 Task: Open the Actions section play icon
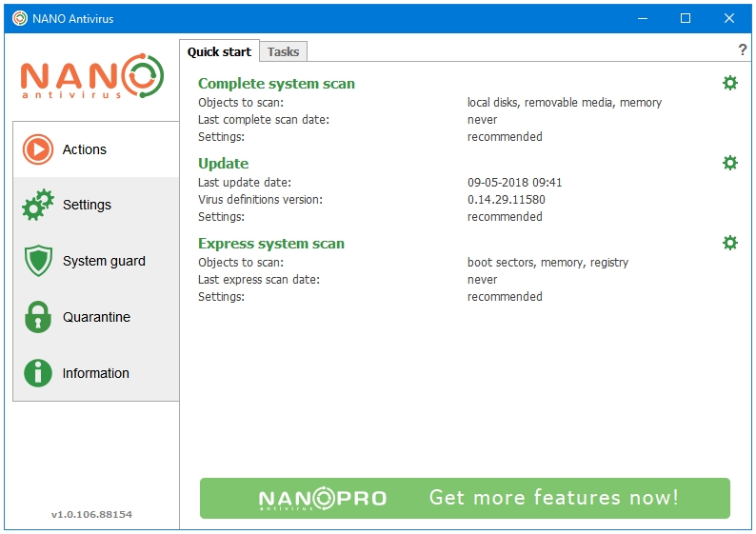pos(37,149)
